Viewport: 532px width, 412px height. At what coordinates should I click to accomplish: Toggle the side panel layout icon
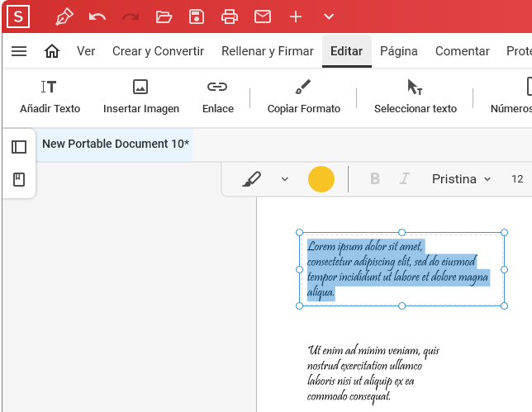pyautogui.click(x=19, y=147)
